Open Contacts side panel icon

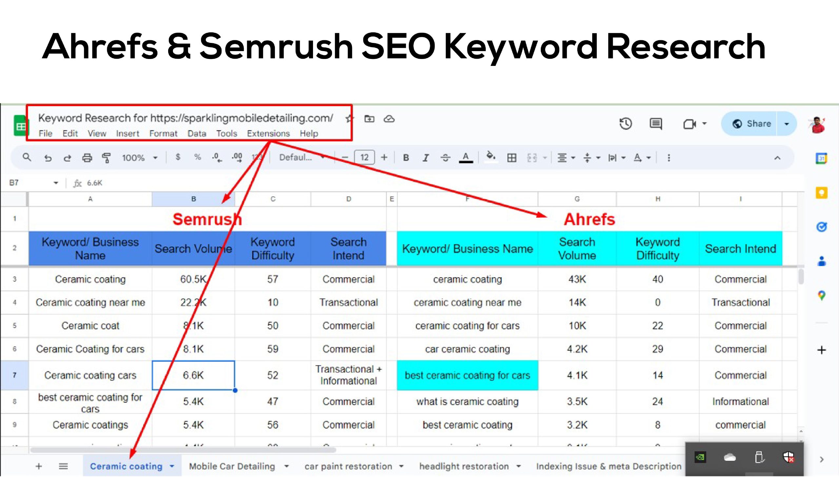(x=821, y=261)
